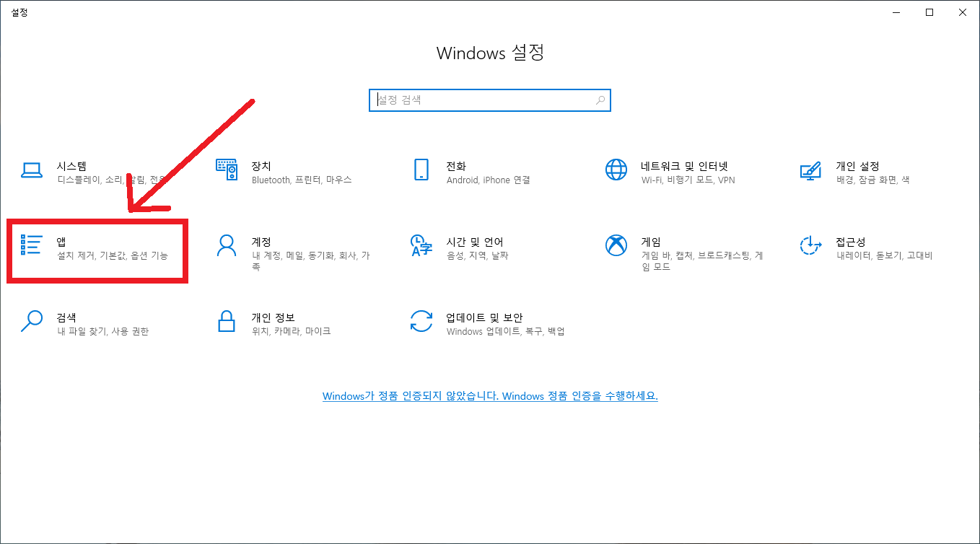Open the 시스템 laptop icon
The height and width of the screenshot is (544, 980).
click(x=32, y=170)
